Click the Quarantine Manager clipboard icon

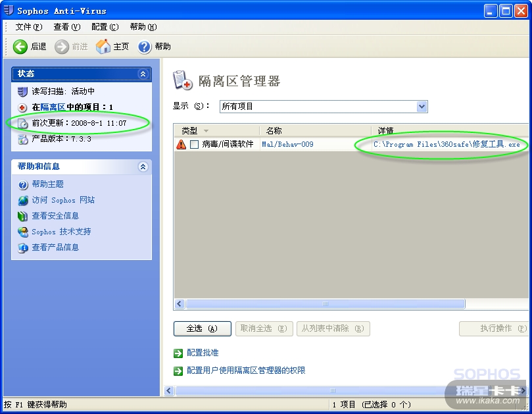[x=183, y=80]
